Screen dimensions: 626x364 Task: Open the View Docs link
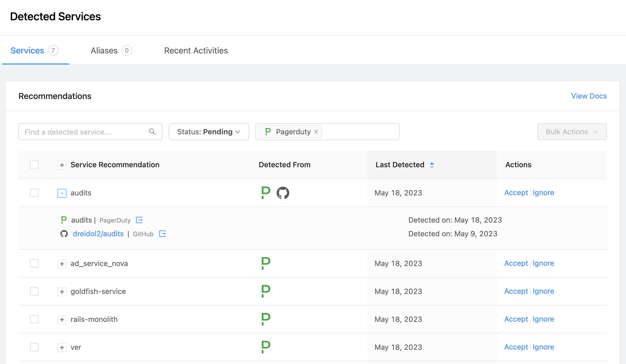(589, 96)
